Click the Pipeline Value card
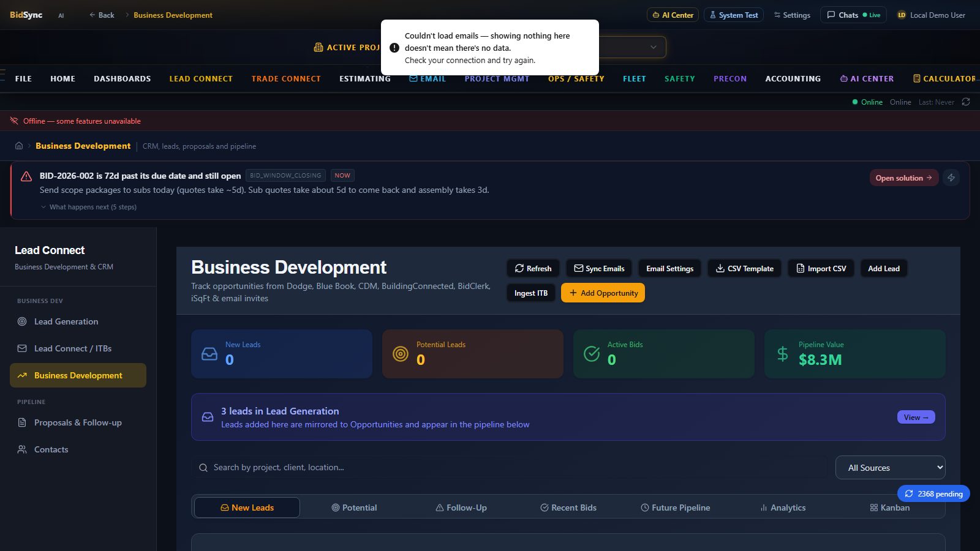This screenshot has height=551, width=980. [x=855, y=354]
